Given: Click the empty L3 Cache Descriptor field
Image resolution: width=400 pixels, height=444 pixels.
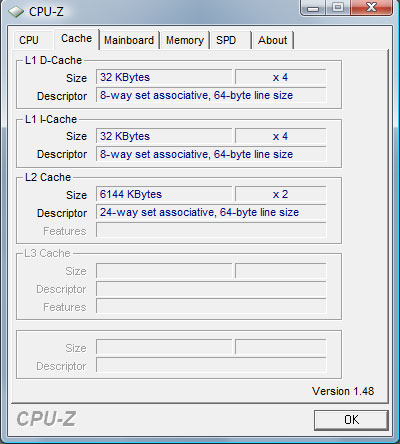Looking at the screenshot, I should [x=211, y=289].
